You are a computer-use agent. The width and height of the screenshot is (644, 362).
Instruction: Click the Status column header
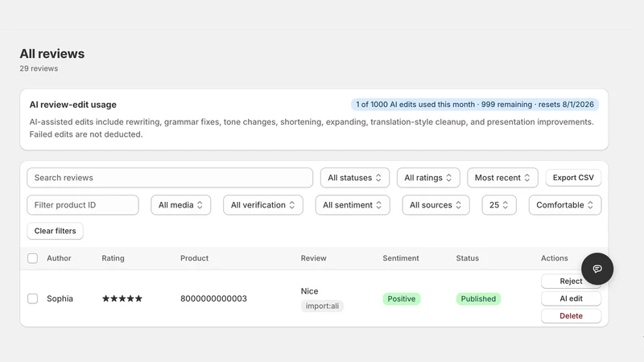(x=468, y=258)
